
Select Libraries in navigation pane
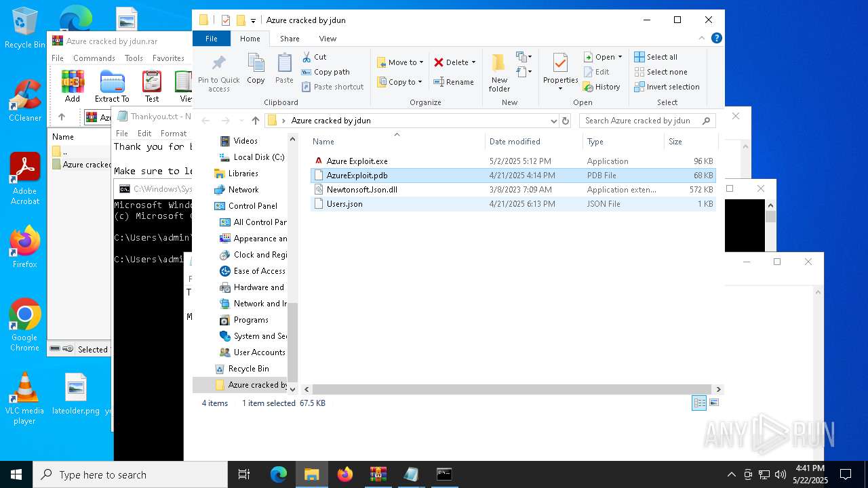tap(236, 174)
